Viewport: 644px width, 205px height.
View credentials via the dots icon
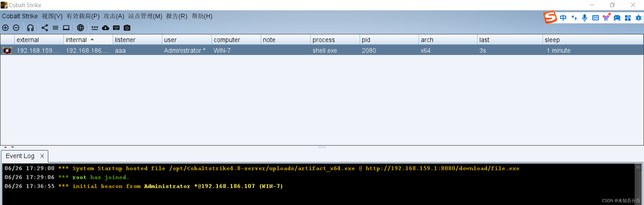click(x=95, y=28)
